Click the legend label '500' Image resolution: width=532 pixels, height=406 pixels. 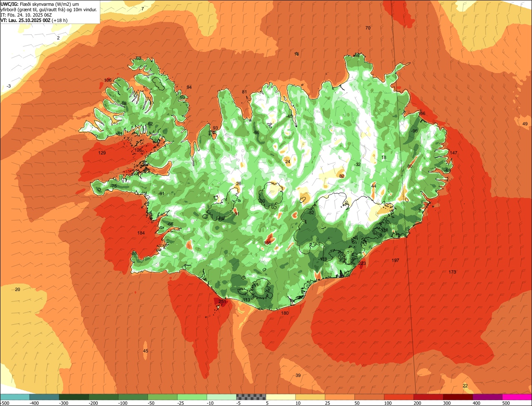coord(506,403)
